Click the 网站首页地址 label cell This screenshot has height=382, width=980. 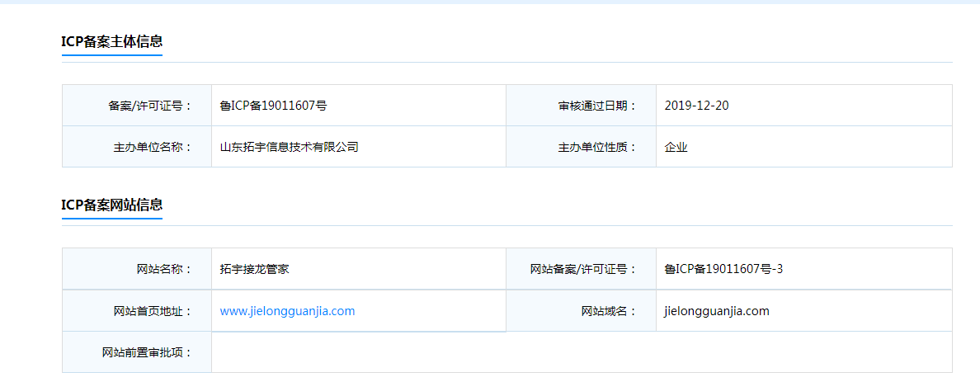pyautogui.click(x=137, y=311)
